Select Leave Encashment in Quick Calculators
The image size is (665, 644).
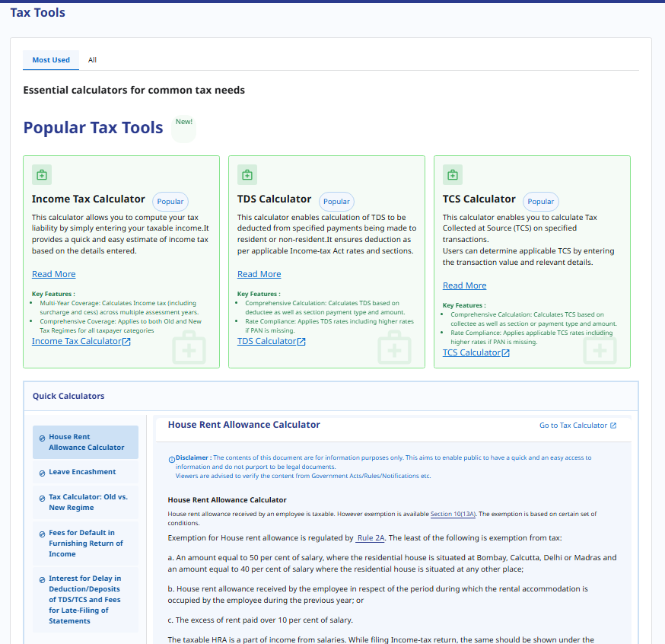85,472
